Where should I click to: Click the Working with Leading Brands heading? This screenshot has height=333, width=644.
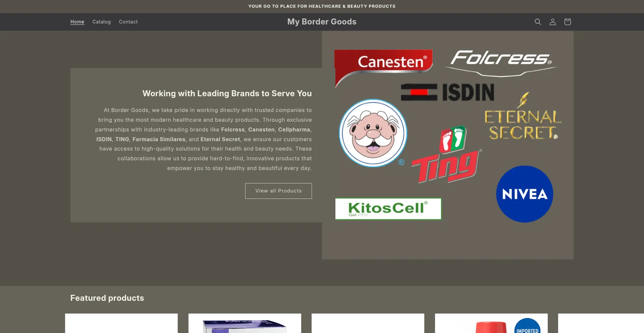coord(227,93)
